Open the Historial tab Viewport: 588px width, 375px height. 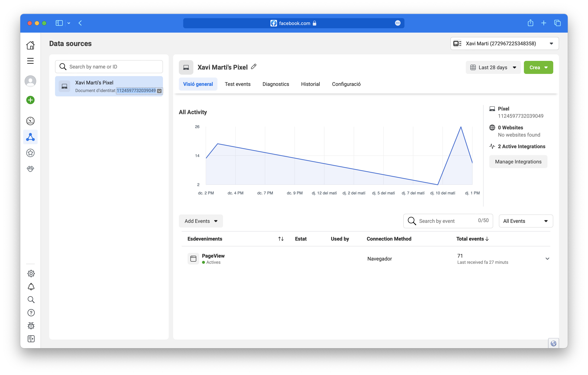[310, 84]
